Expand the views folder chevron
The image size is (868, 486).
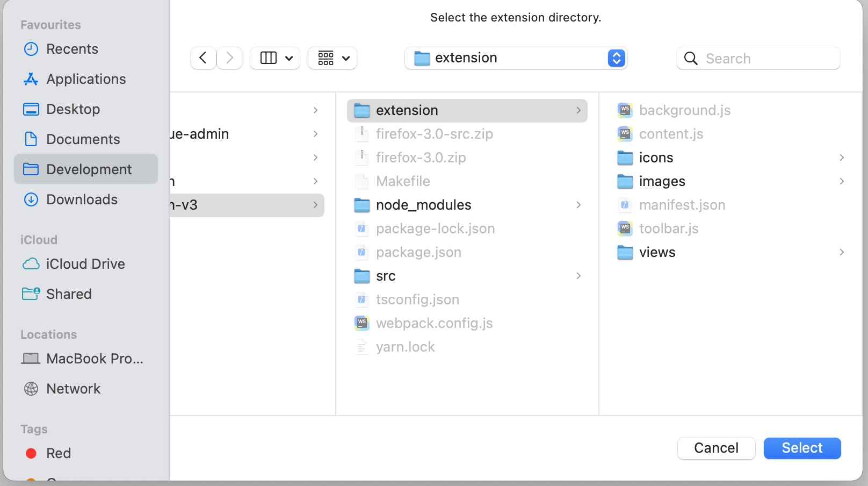pyautogui.click(x=842, y=252)
